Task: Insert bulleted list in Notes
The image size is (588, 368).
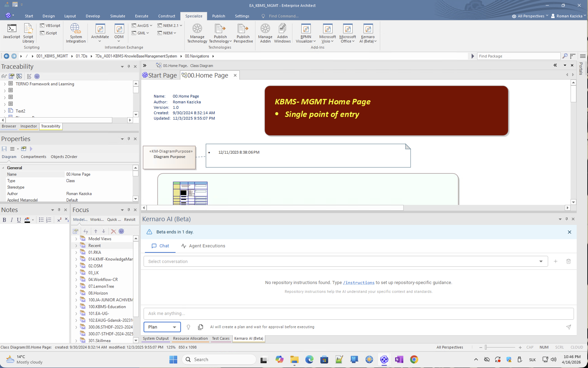Action: click(41, 220)
